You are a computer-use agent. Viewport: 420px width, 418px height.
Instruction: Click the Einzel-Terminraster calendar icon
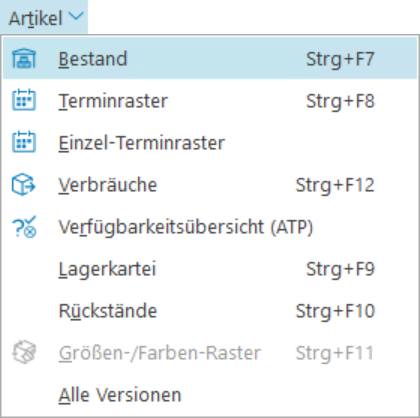coord(24,142)
